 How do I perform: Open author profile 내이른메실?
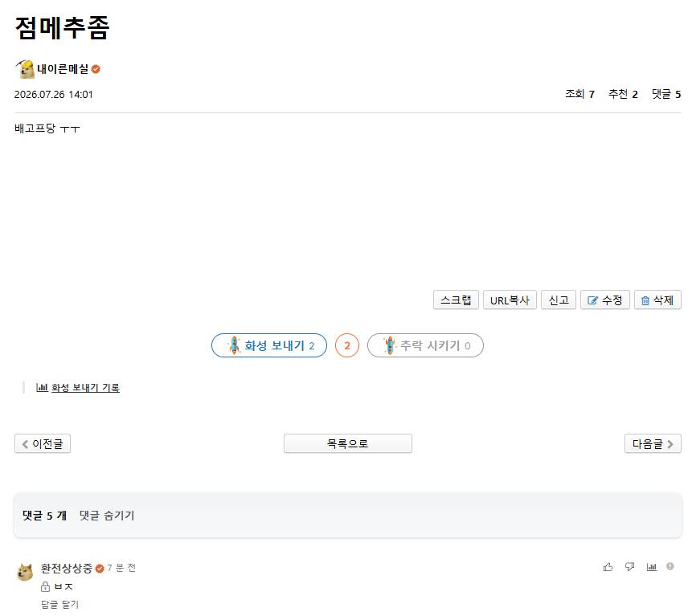(63, 69)
